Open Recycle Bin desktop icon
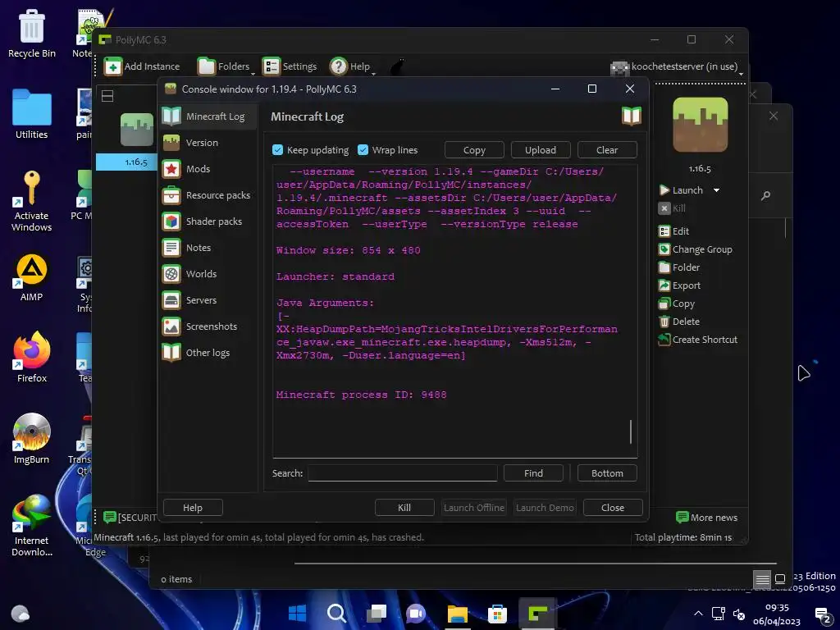The image size is (840, 630). [32, 34]
